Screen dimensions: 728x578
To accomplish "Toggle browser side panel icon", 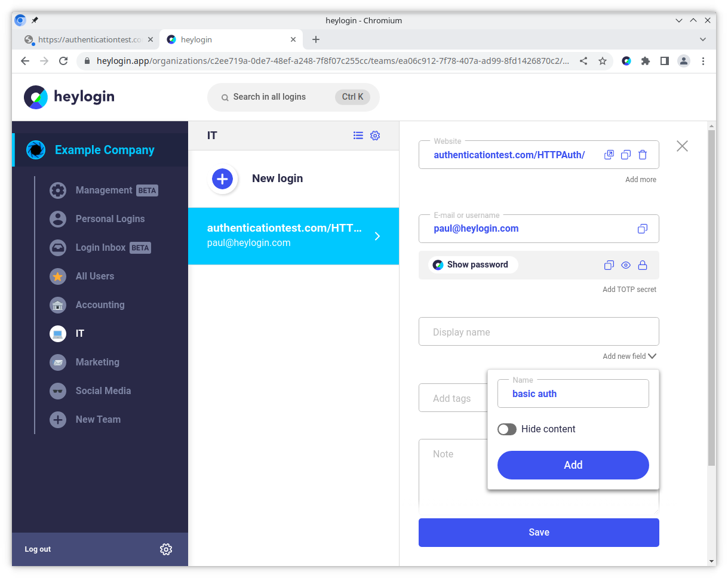I will click(665, 61).
